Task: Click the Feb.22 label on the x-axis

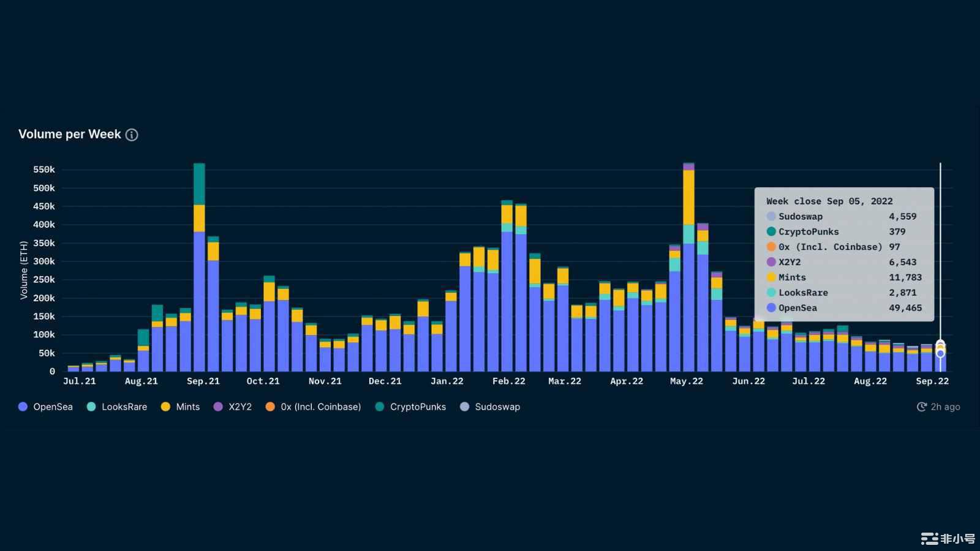Action: 508,381
